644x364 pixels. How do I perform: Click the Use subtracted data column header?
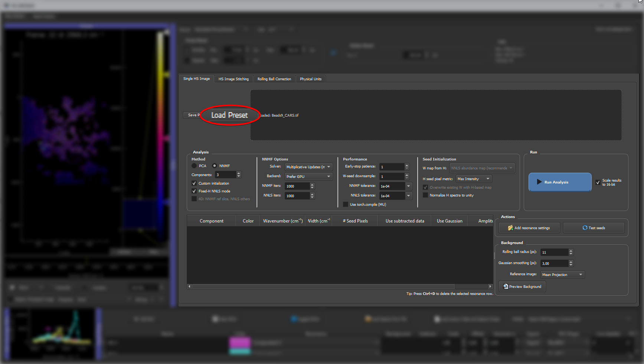[405, 221]
